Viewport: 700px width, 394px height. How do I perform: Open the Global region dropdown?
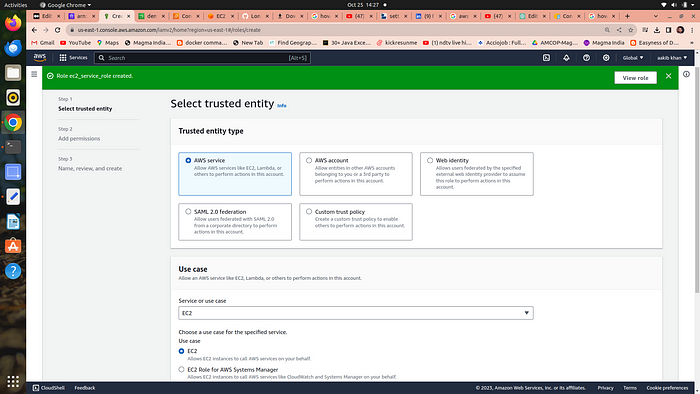[633, 58]
